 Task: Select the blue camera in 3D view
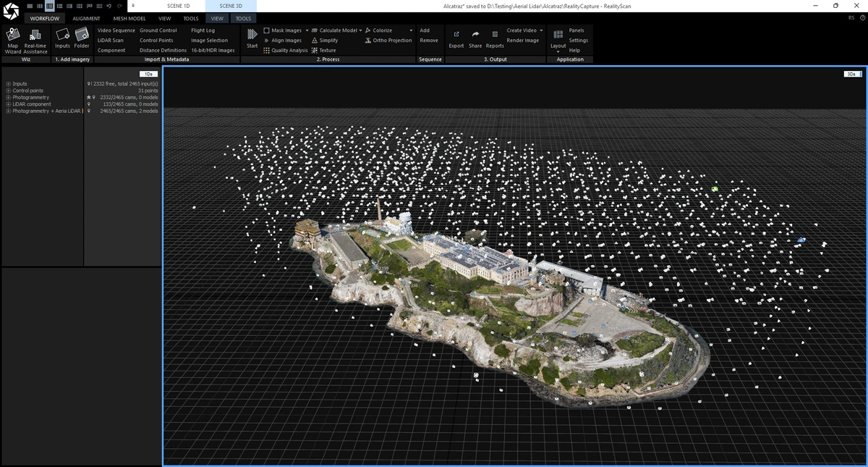click(801, 239)
